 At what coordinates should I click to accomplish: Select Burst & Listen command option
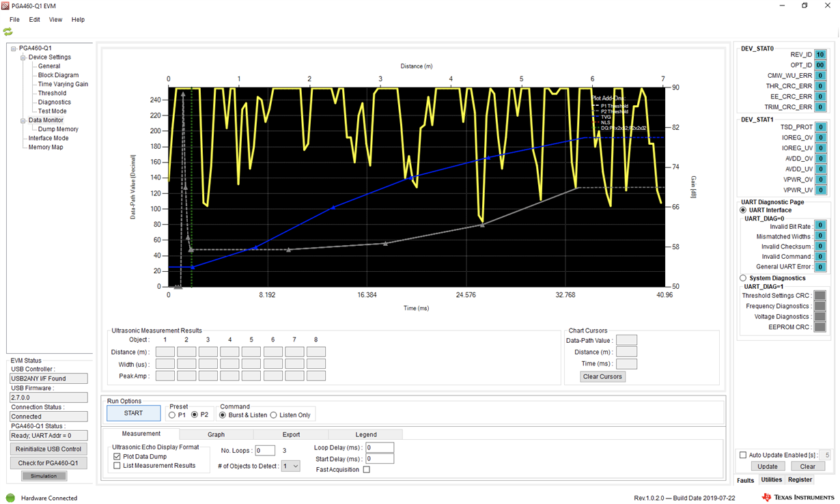[x=222, y=415]
